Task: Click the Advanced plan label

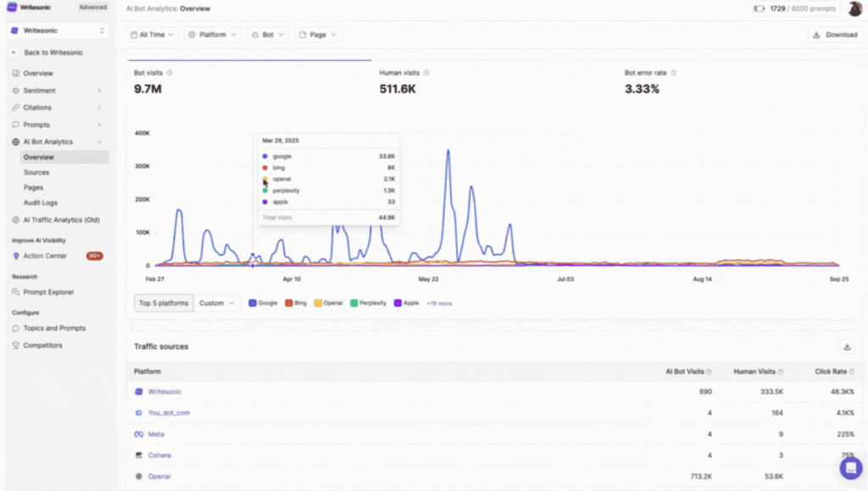Action: tap(93, 7)
